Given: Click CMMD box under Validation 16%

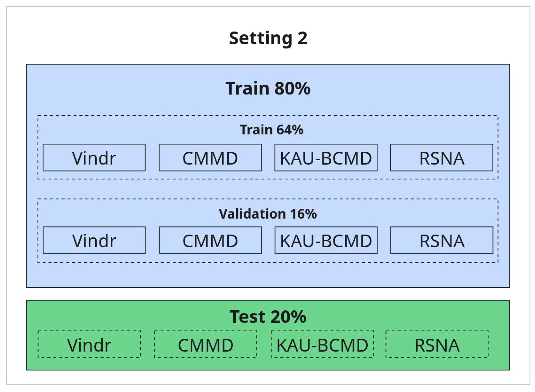Looking at the screenshot, I should 210,240.
